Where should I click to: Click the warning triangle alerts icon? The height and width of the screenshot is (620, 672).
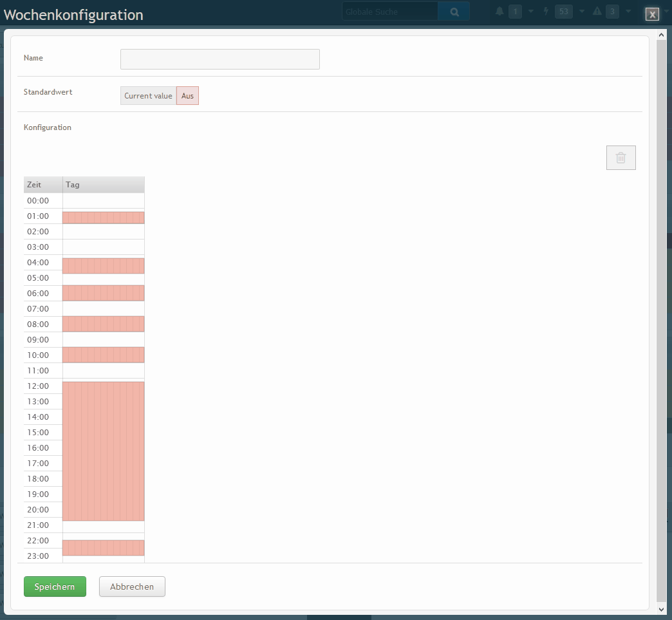(597, 12)
